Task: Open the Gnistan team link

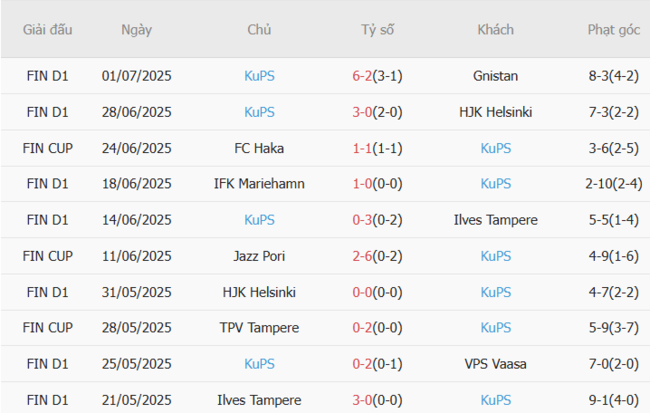Action: click(495, 76)
